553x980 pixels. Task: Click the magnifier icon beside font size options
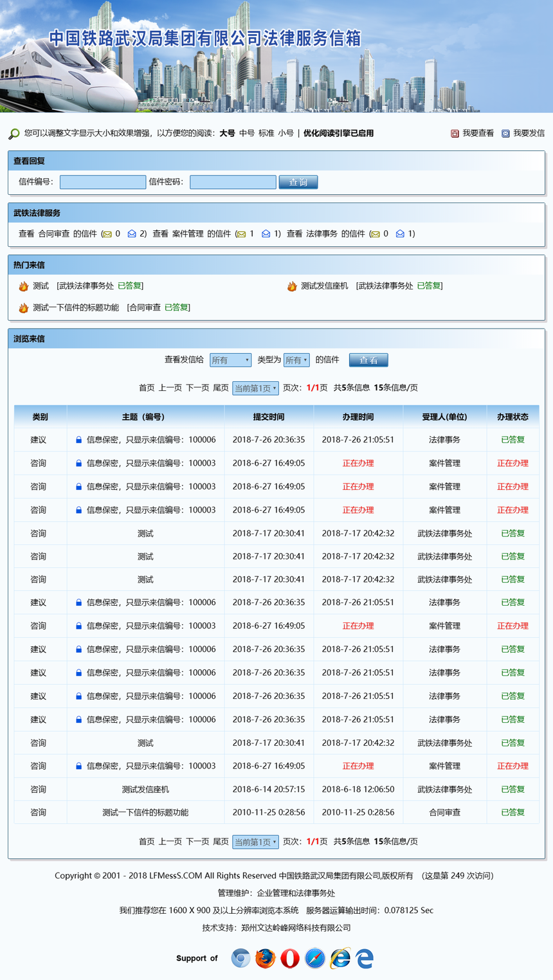coord(14,134)
